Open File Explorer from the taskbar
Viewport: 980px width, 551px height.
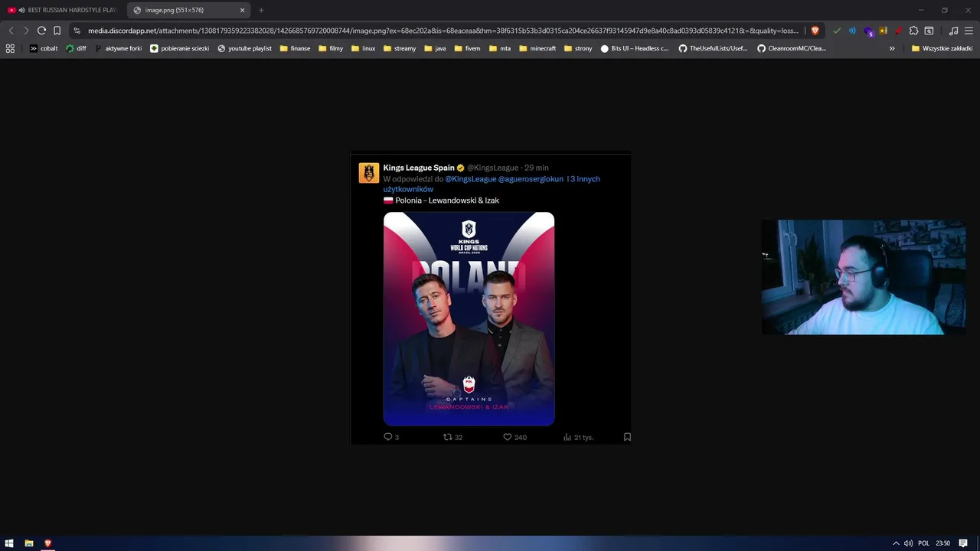pos(29,543)
